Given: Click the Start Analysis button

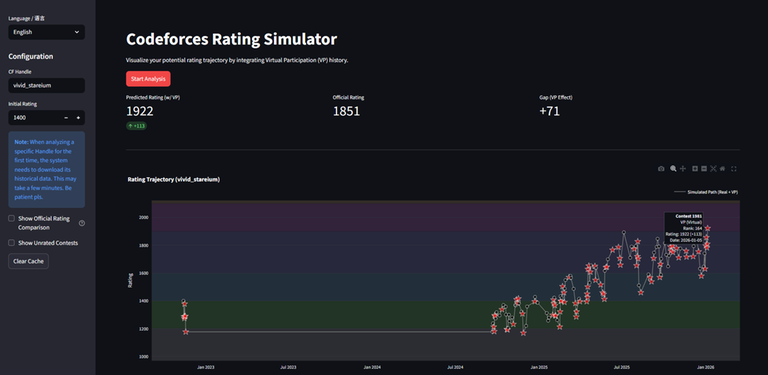Looking at the screenshot, I should pos(148,79).
